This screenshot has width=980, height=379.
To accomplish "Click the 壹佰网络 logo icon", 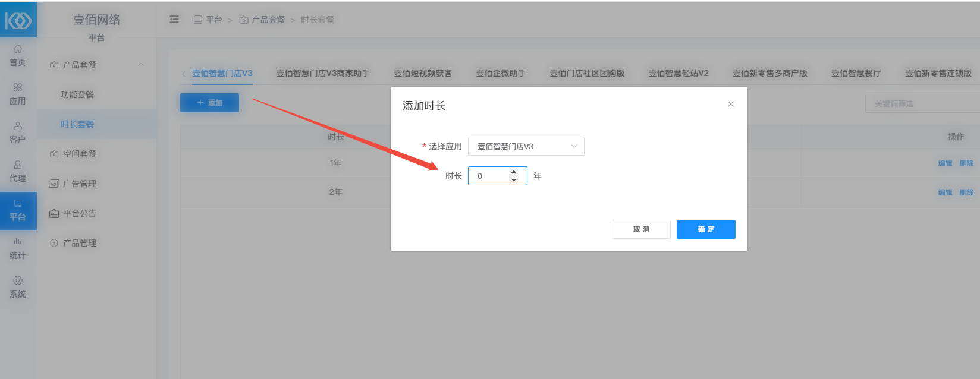I will tap(18, 21).
